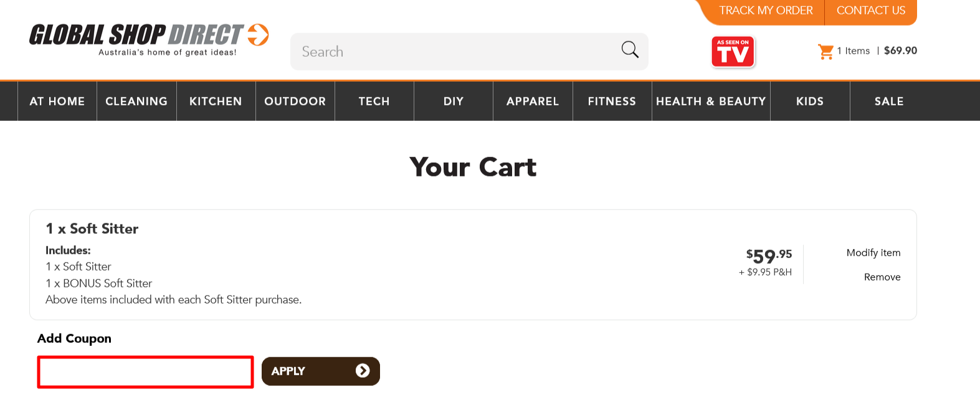Click the '+ $9.95 P&H' text
This screenshot has height=407, width=980.
click(765, 272)
